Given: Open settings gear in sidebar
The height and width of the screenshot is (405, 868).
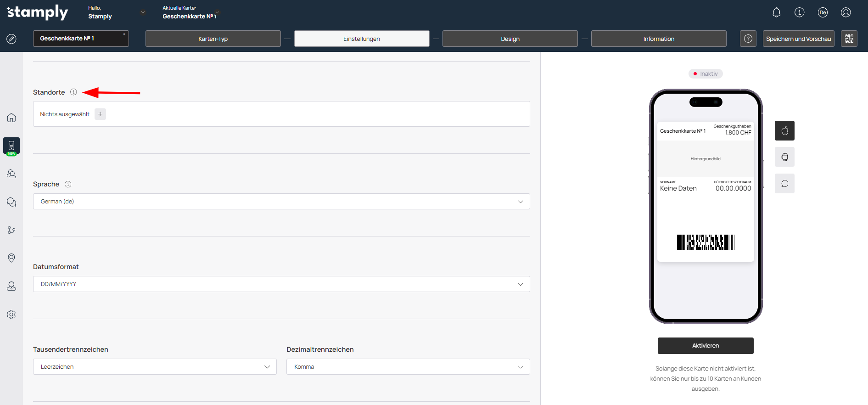Looking at the screenshot, I should pyautogui.click(x=11, y=315).
